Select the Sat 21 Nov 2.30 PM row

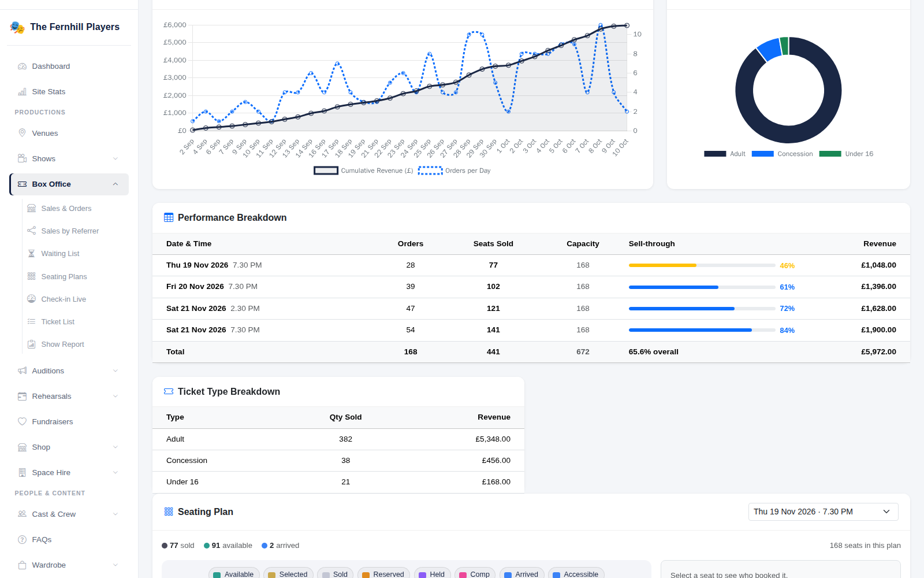click(531, 309)
